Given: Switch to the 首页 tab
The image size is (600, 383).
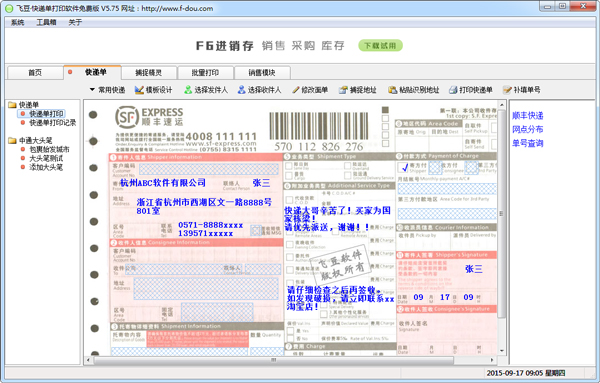Looking at the screenshot, I should pos(35,72).
